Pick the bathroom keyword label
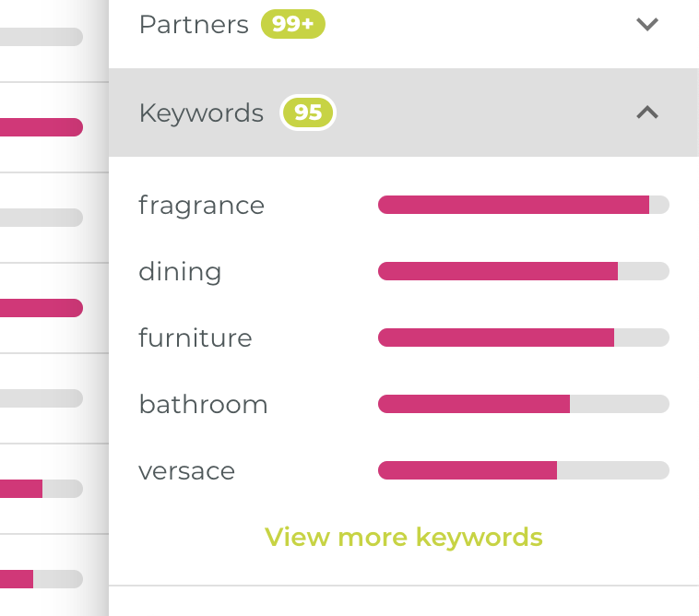 point(203,404)
